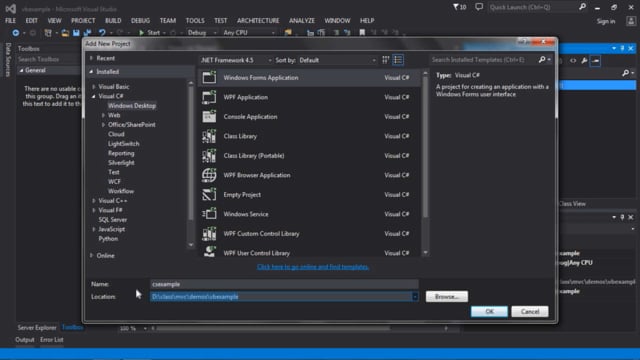Screen dimensions: 640x360
Task: Click the go online and find templates link
Action: click(x=313, y=267)
